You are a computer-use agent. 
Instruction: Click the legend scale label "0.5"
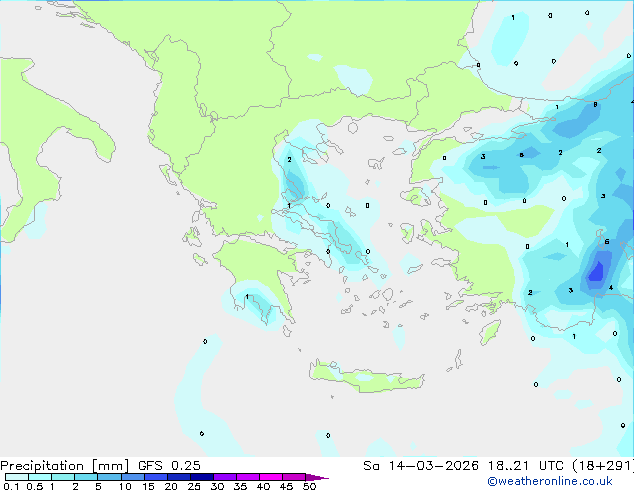coord(35,486)
